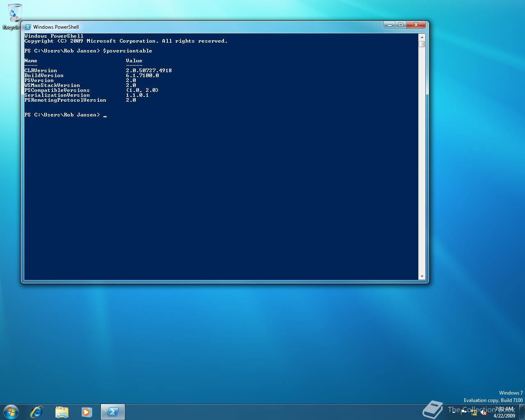Click the Value column header
The image size is (525, 420).
tap(134, 61)
